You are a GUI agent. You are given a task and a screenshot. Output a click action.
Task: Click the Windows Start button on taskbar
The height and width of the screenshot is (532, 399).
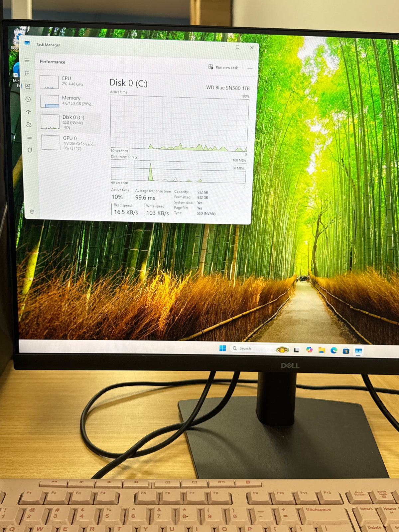(x=222, y=348)
